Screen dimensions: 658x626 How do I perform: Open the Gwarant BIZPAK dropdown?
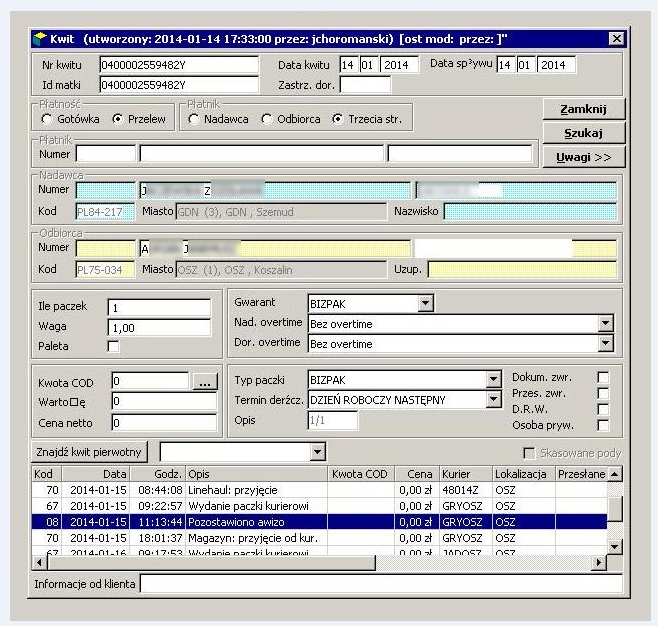425,303
